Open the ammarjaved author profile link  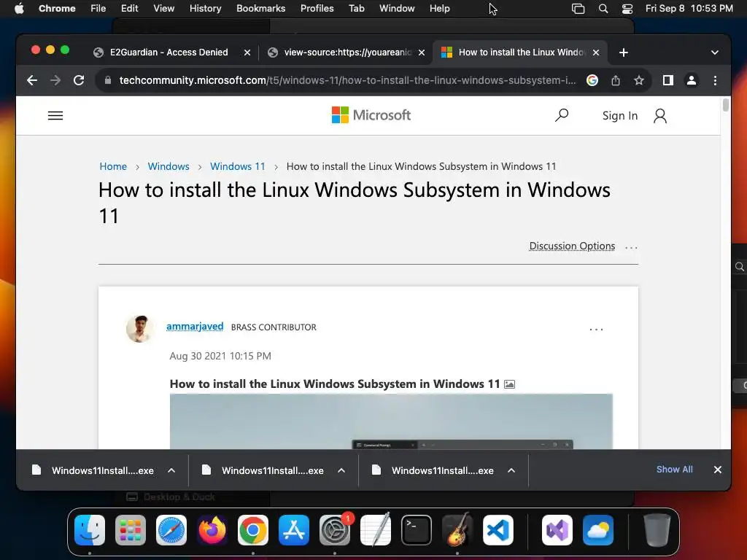195,326
